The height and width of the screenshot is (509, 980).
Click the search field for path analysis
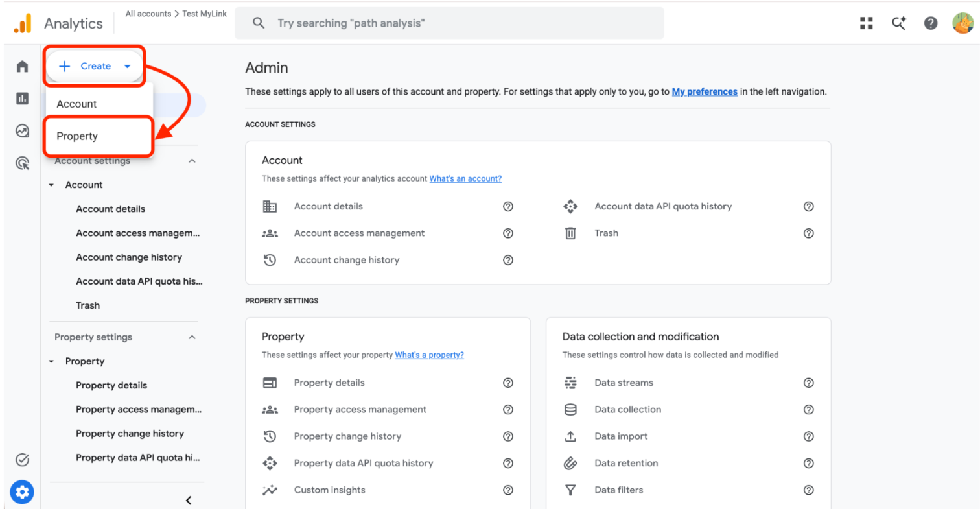point(449,23)
